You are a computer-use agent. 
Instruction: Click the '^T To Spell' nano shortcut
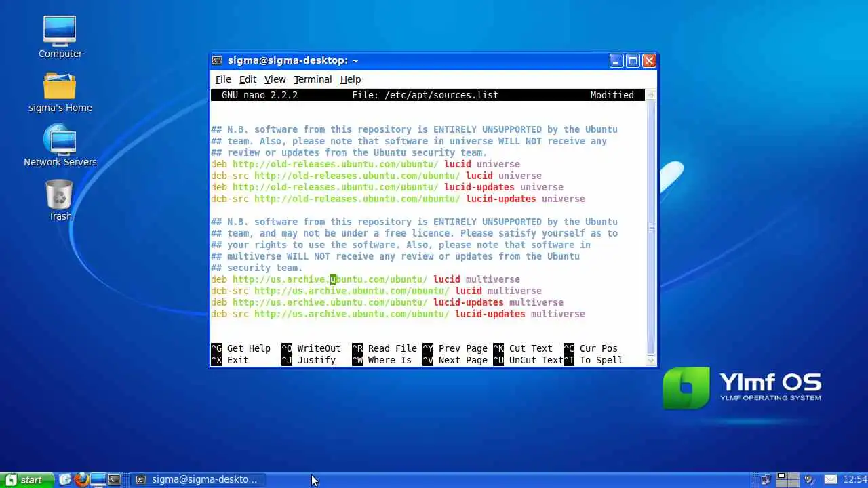tap(593, 360)
